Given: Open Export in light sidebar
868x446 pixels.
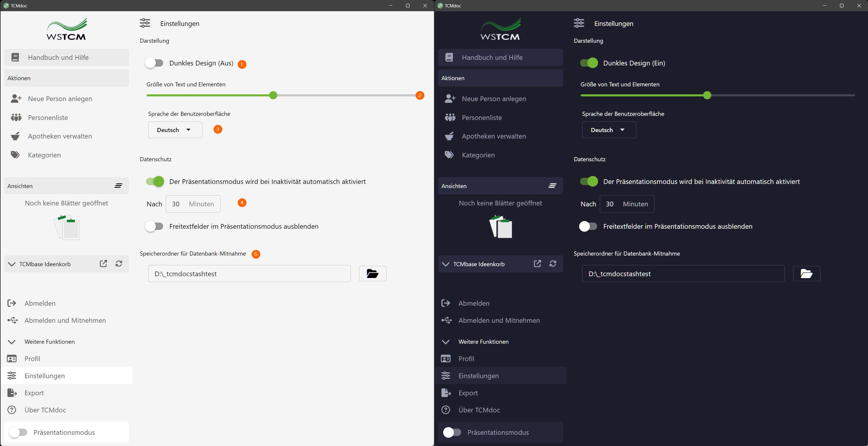Looking at the screenshot, I should point(34,393).
